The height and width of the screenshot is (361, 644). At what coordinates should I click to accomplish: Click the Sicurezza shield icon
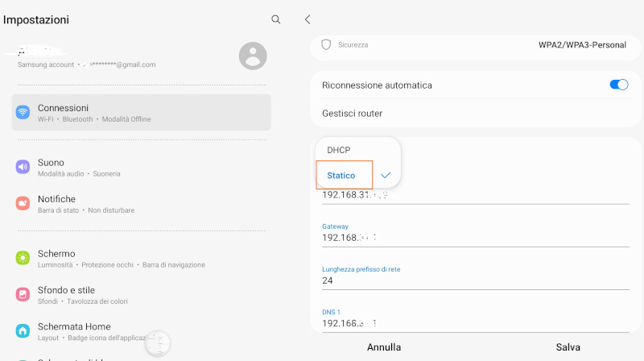coord(326,45)
